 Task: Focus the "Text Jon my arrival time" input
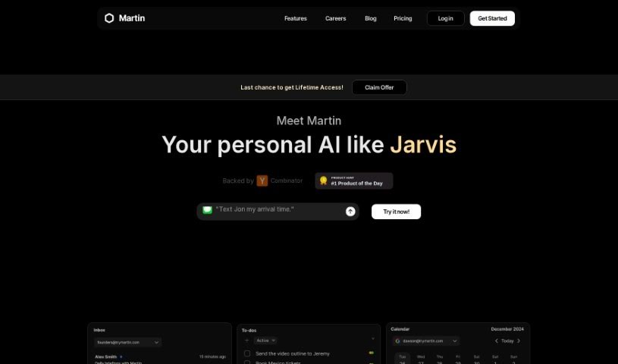(x=278, y=212)
